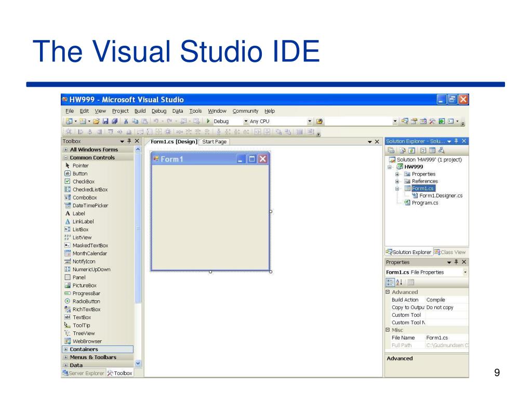Screen dimensions: 532x399
Task: Open the File menu
Action: click(70, 111)
